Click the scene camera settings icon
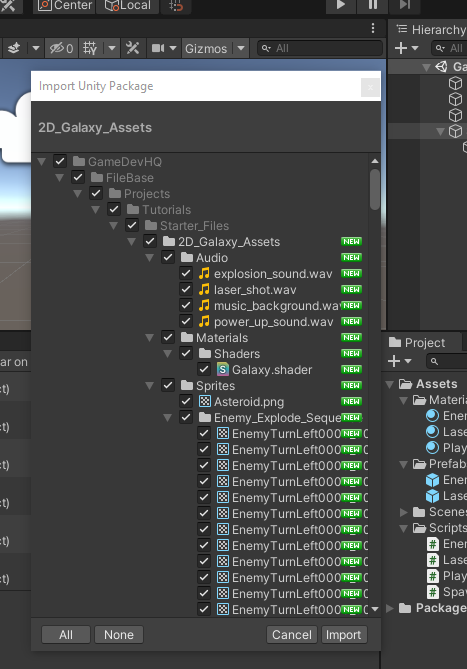Screen dimensions: 467x669 point(158,48)
